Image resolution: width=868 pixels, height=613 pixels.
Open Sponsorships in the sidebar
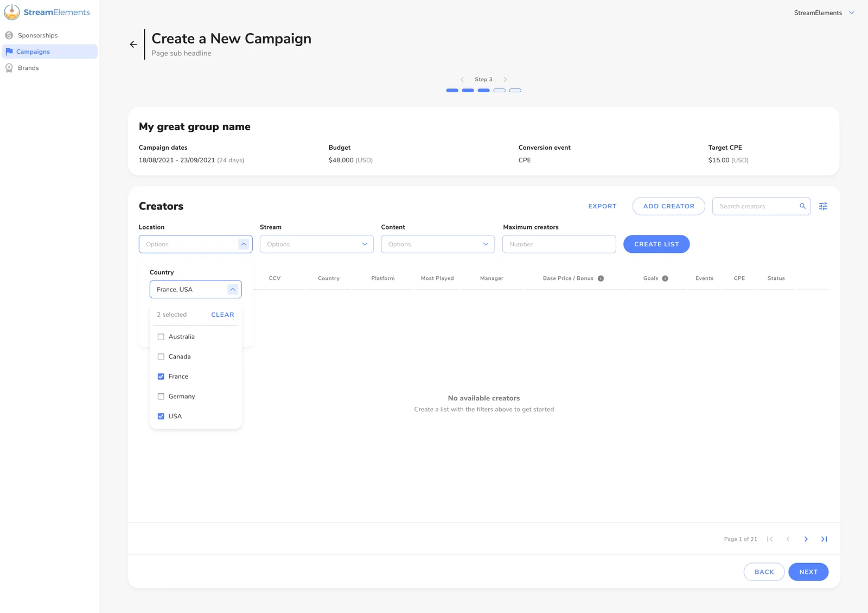(x=50, y=36)
